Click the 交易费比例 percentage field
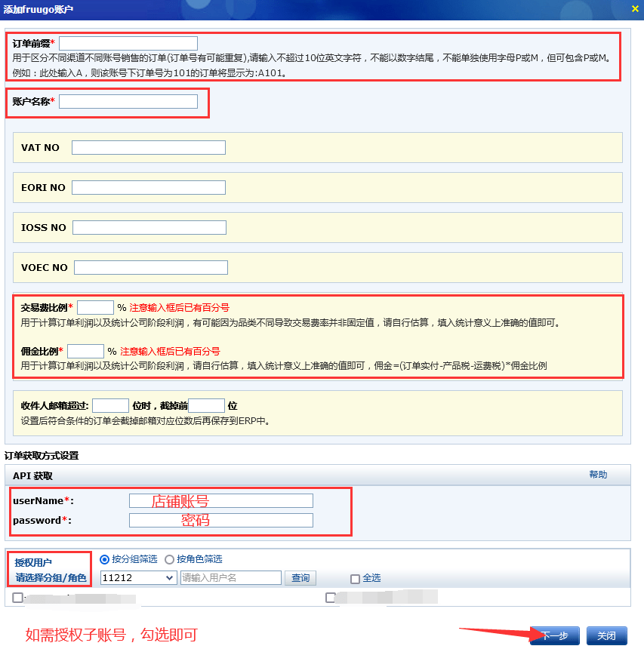The height and width of the screenshot is (649, 644). (x=95, y=308)
